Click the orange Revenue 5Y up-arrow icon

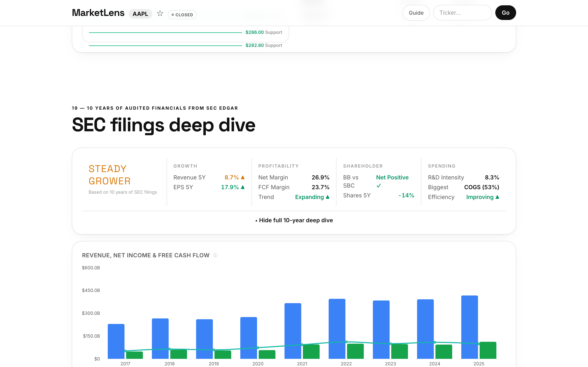click(x=243, y=177)
